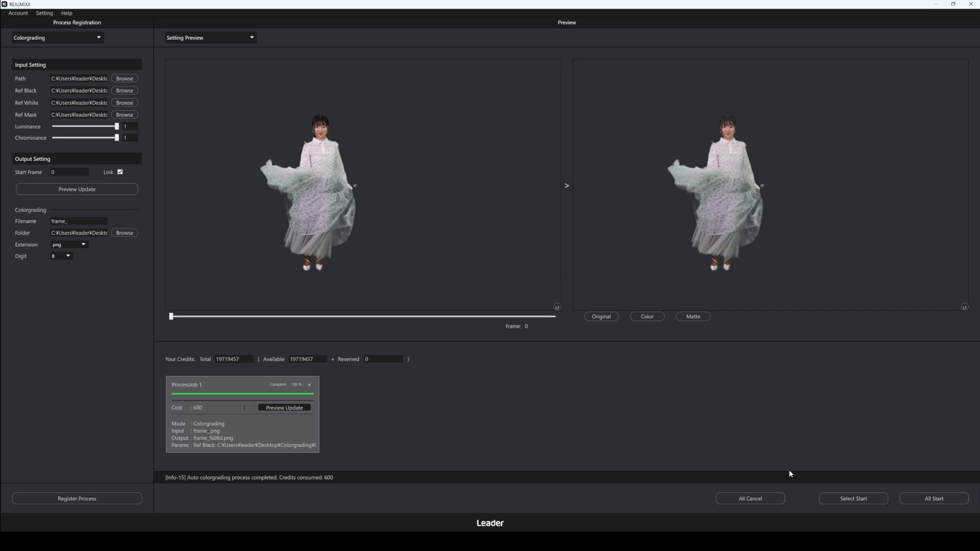This screenshot has width=980, height=551.
Task: Click Preview Update in ProcessJob 1 card
Action: click(284, 408)
